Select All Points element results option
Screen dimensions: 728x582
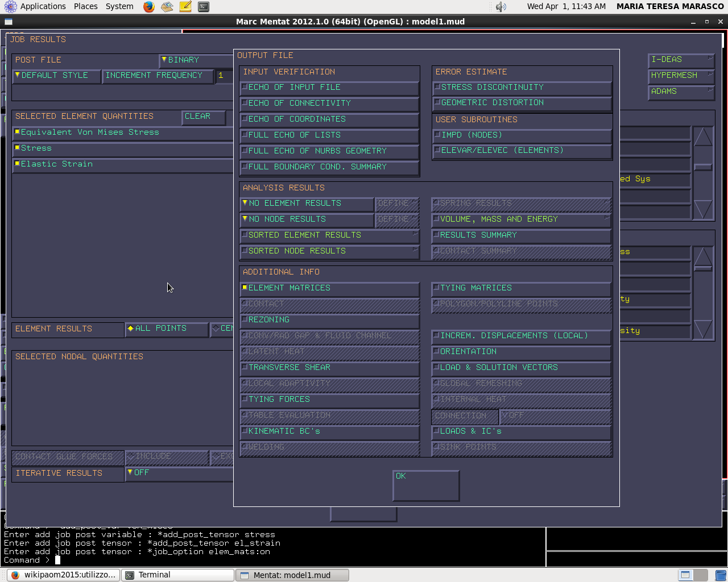(x=166, y=329)
